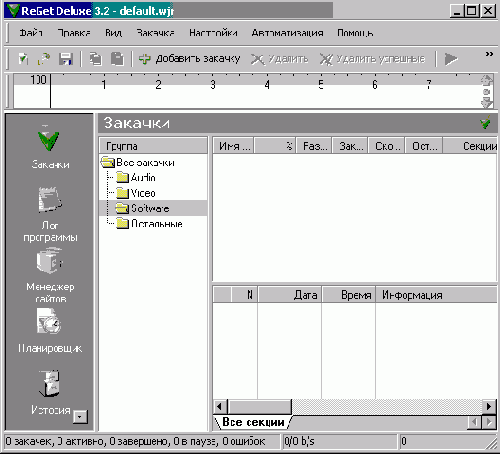Sort by the Ско... column header
500x454 pixels.
pos(387,146)
